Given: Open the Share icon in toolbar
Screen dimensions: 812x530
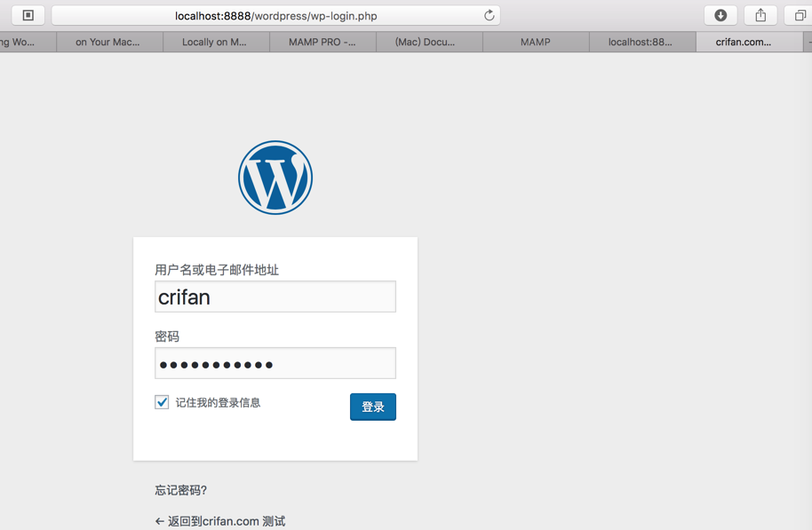Looking at the screenshot, I should point(760,15).
